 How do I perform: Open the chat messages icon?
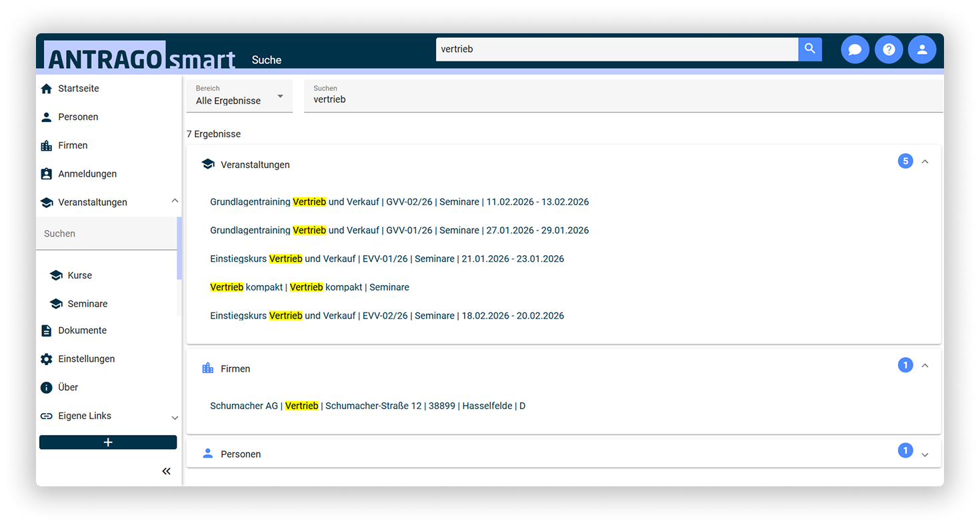pos(855,49)
